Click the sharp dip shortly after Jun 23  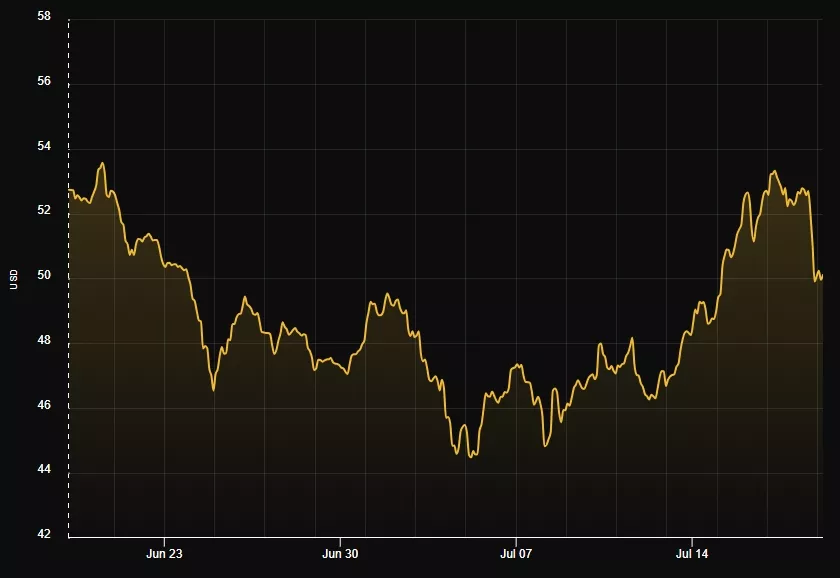(213, 389)
